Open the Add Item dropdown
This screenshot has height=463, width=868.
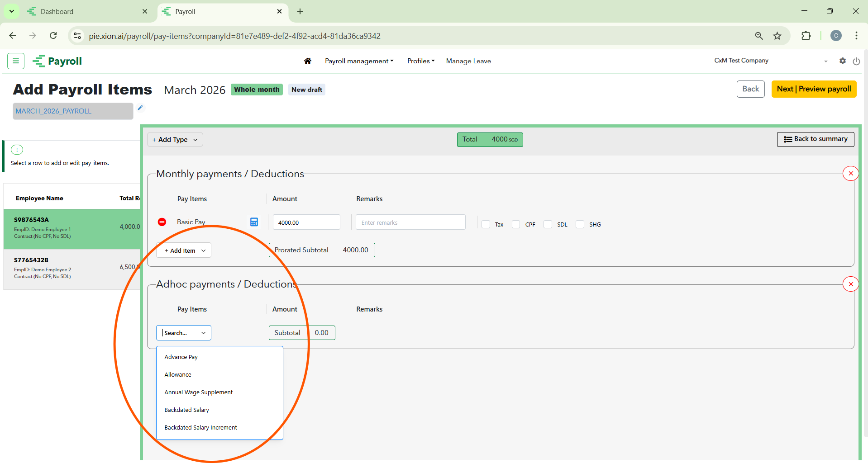pyautogui.click(x=184, y=250)
